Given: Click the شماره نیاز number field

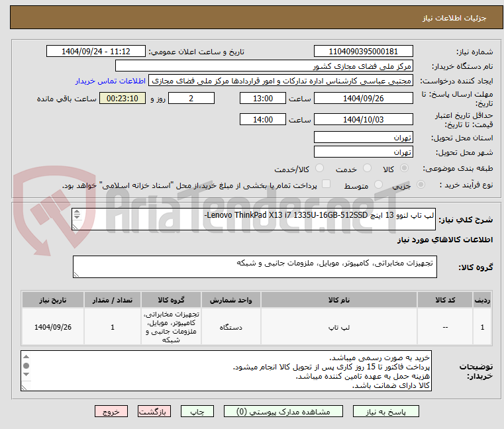Looking at the screenshot, I should click(363, 52).
